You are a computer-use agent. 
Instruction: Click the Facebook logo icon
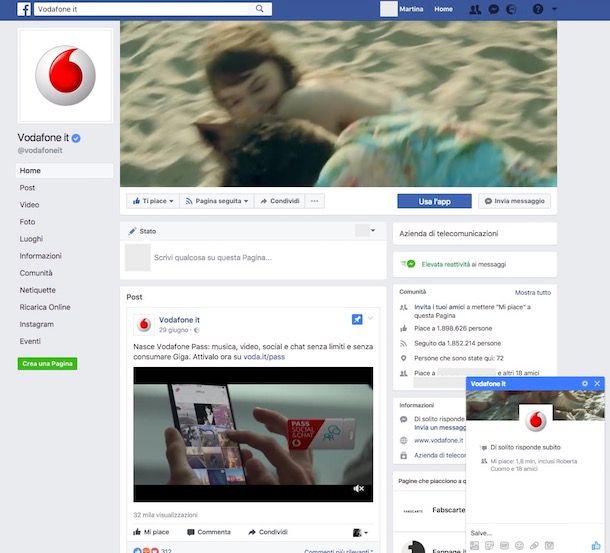[24, 9]
